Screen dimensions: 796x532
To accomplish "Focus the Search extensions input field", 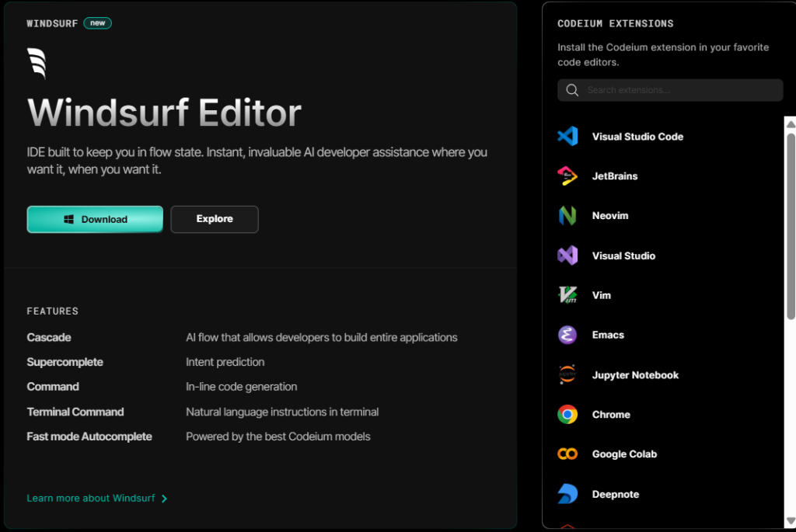I will point(670,90).
